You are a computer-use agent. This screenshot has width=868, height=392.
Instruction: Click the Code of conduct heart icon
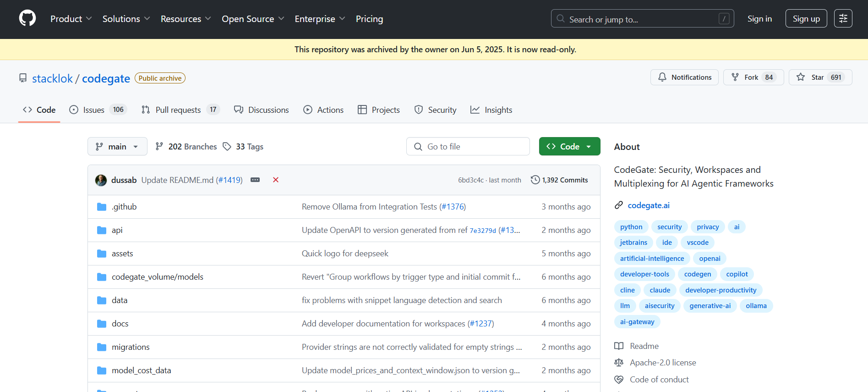click(x=619, y=380)
